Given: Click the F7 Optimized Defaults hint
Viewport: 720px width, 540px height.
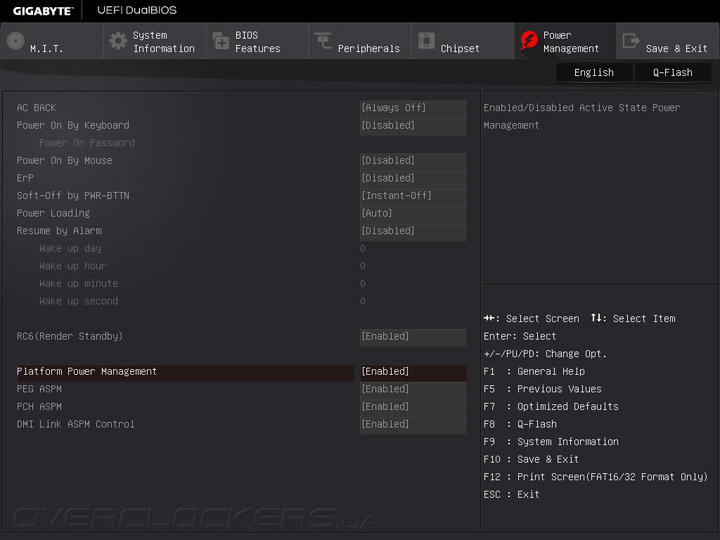Looking at the screenshot, I should [551, 407].
